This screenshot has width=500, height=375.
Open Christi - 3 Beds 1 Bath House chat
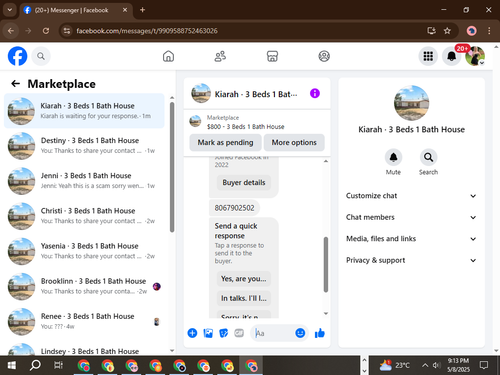tap(84, 216)
